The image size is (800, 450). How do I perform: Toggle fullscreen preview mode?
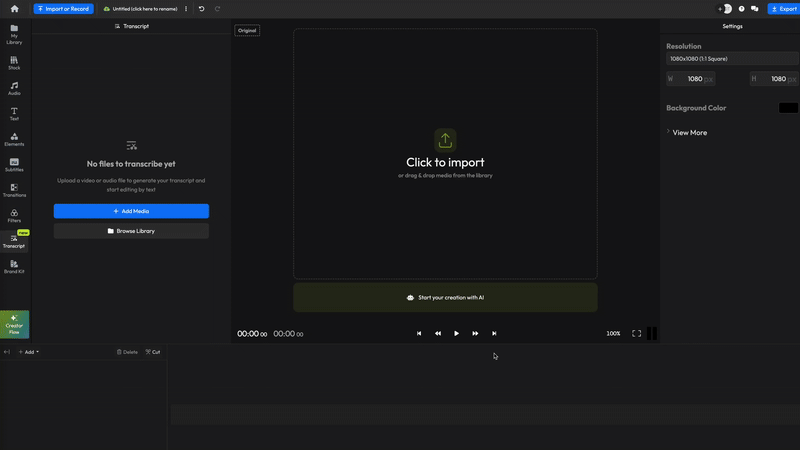(636, 333)
